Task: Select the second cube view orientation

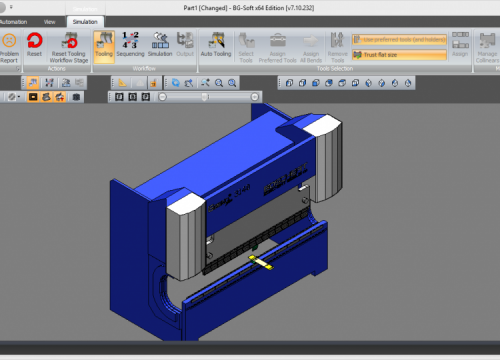Action: [x=302, y=83]
